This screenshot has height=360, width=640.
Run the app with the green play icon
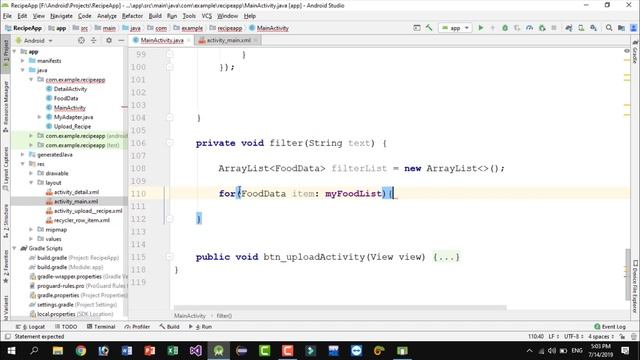pyautogui.click(x=481, y=28)
